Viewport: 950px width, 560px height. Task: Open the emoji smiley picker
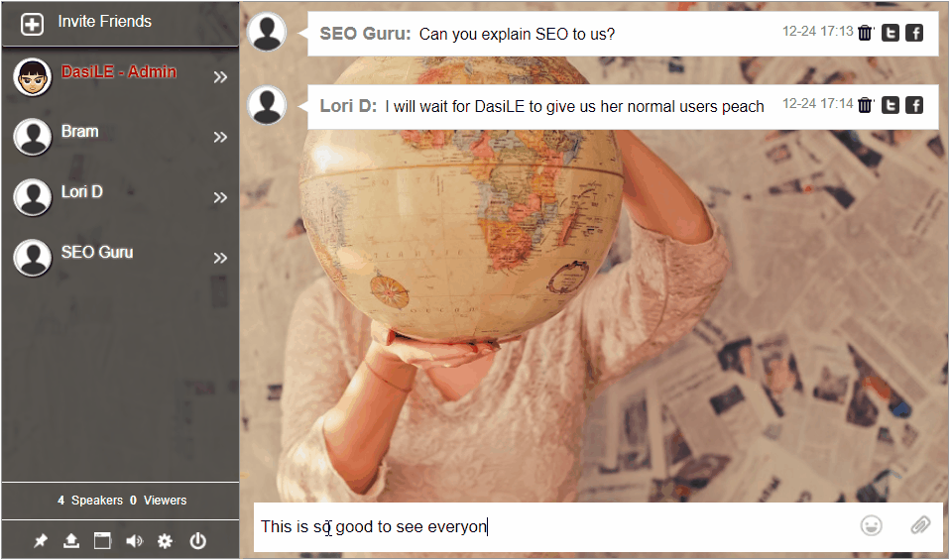[872, 525]
